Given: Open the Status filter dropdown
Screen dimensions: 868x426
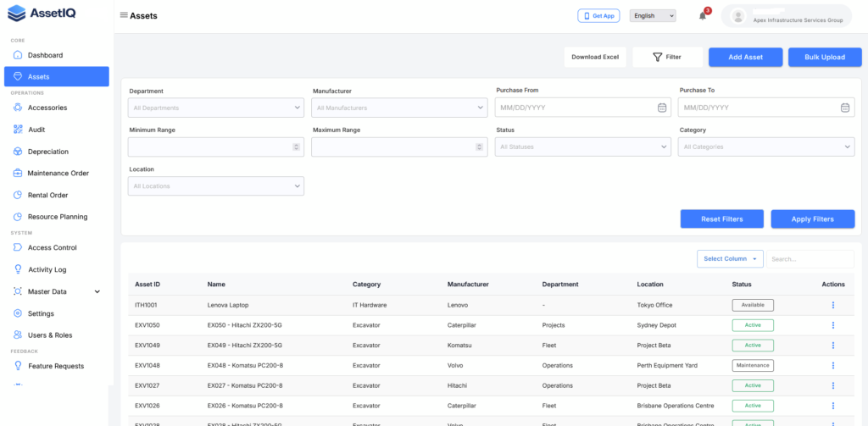Looking at the screenshot, I should pos(583,147).
